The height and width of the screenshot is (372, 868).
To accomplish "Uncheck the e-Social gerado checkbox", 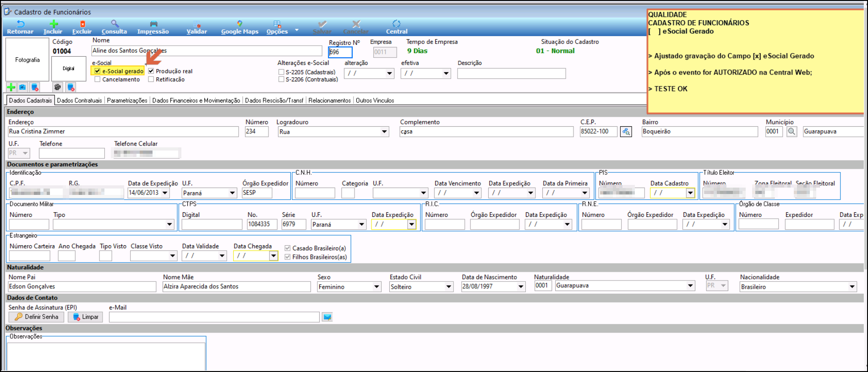I will tap(97, 71).
